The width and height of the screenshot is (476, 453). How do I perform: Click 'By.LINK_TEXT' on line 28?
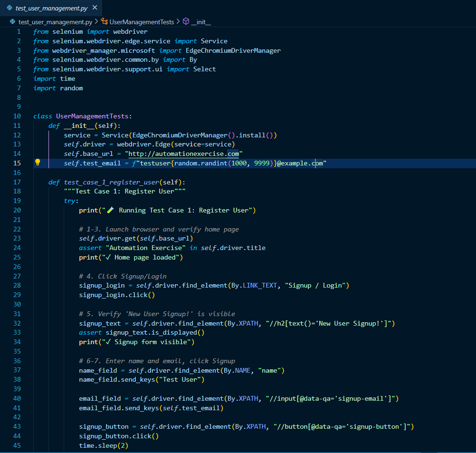click(254, 285)
